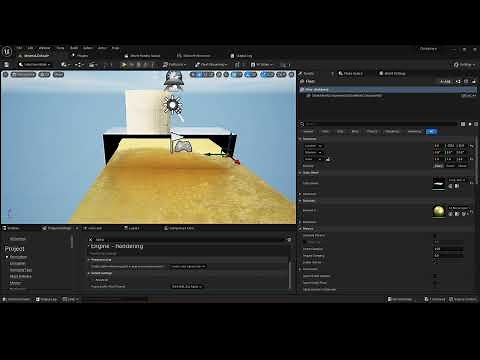Open the Build menu

pyautogui.click(x=74, y=48)
